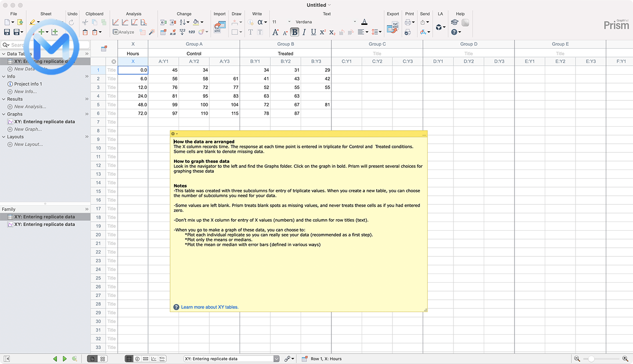
Task: Click the Cut scissors icon
Action: [85, 22]
